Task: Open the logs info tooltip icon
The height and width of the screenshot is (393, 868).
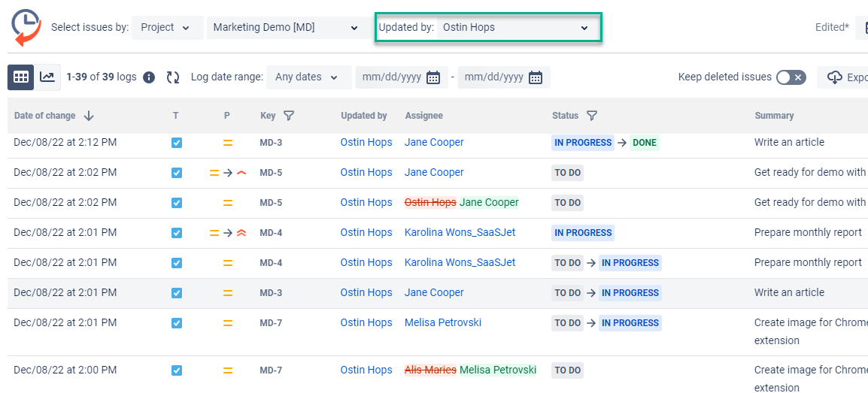Action: click(x=149, y=77)
